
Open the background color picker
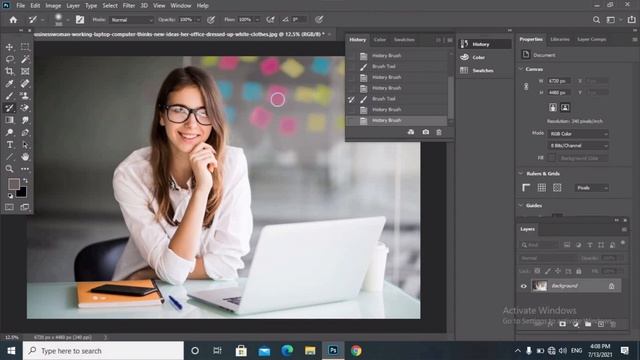coord(23,193)
